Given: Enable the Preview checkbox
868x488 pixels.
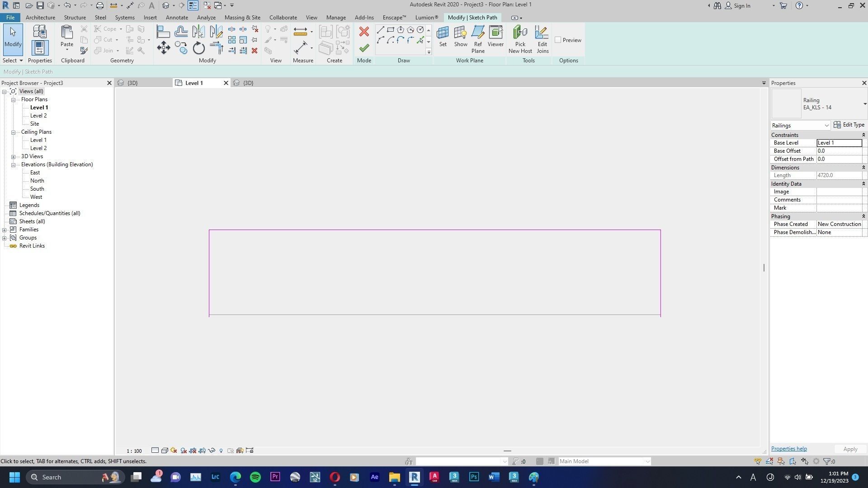Looking at the screenshot, I should pos(558,40).
